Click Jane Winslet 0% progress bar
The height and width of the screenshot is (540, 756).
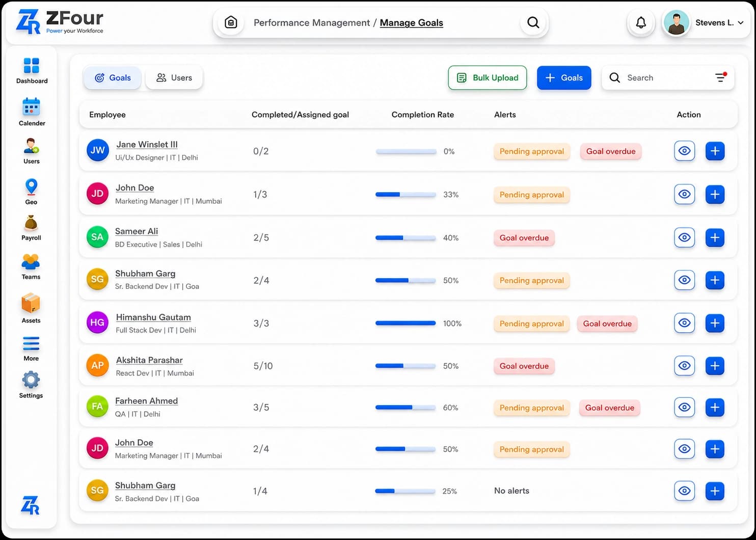tap(406, 151)
